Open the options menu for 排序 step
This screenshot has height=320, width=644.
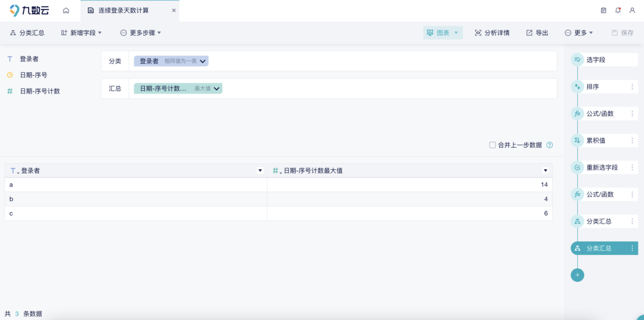point(633,86)
